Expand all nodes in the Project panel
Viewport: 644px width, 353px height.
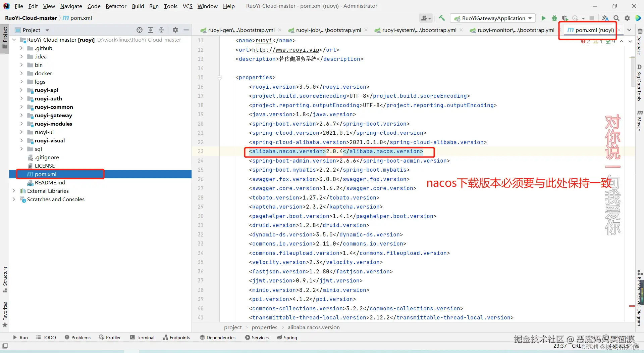point(151,30)
